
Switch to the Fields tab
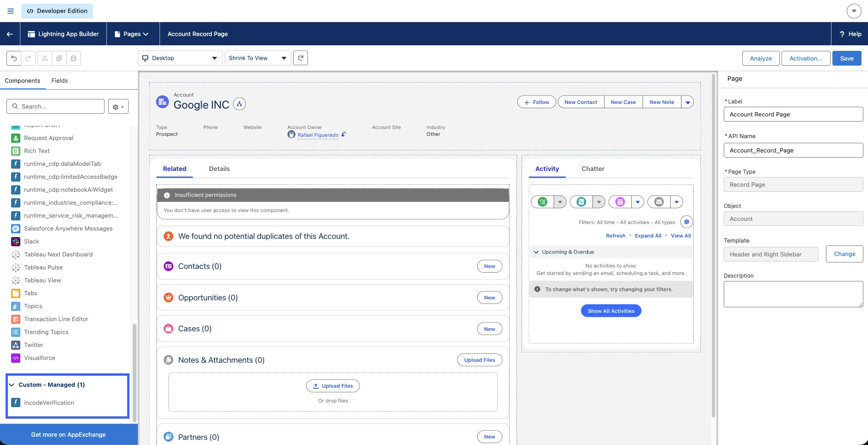pos(60,81)
